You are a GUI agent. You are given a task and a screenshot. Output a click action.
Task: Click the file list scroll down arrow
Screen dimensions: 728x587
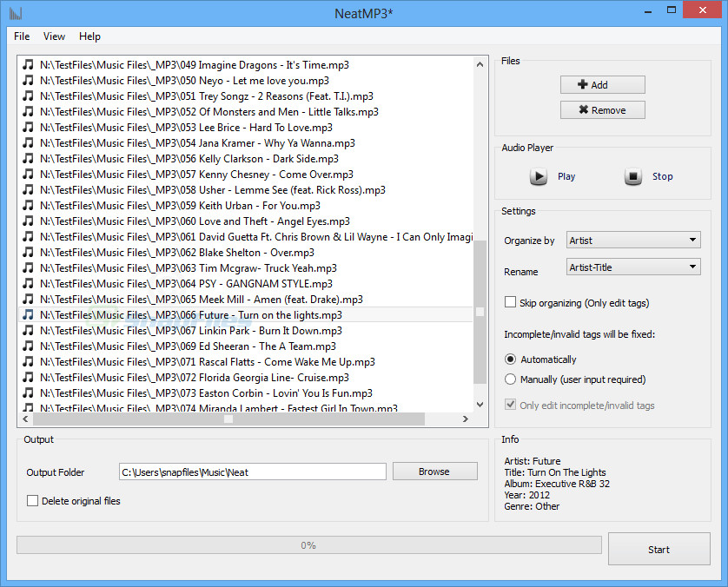coord(480,405)
